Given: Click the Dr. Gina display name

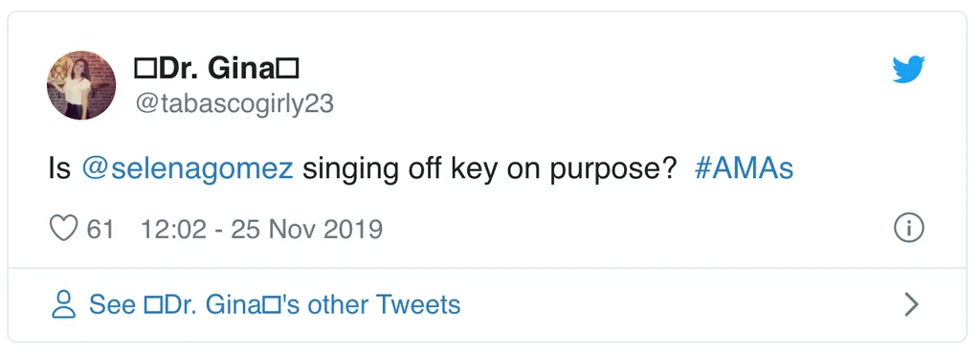Looking at the screenshot, I should (x=216, y=70).
